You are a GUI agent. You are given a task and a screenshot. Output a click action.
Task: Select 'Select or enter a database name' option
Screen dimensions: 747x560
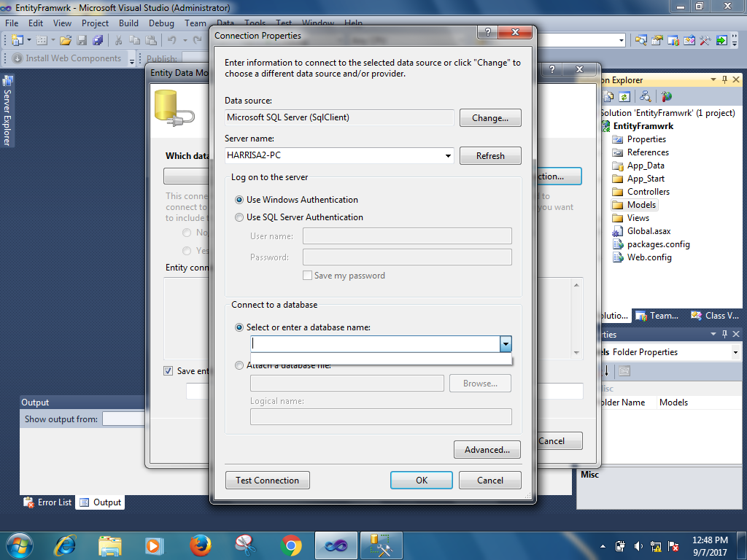click(x=239, y=327)
